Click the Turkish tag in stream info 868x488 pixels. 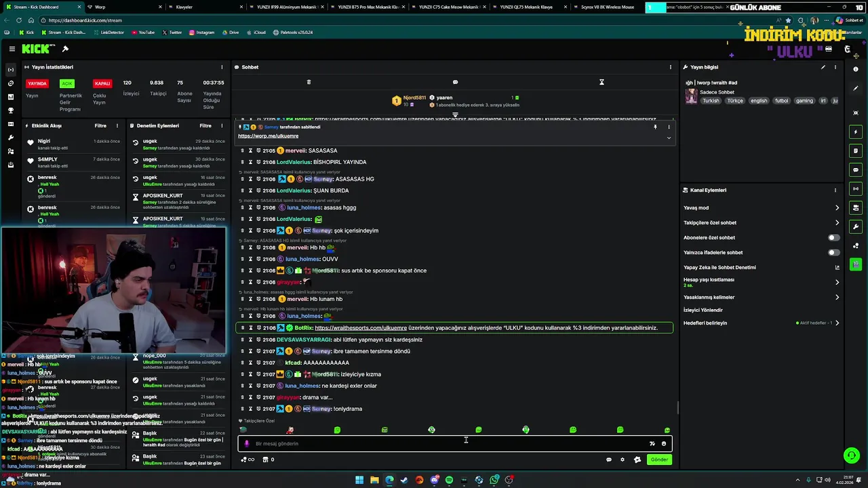coord(711,100)
